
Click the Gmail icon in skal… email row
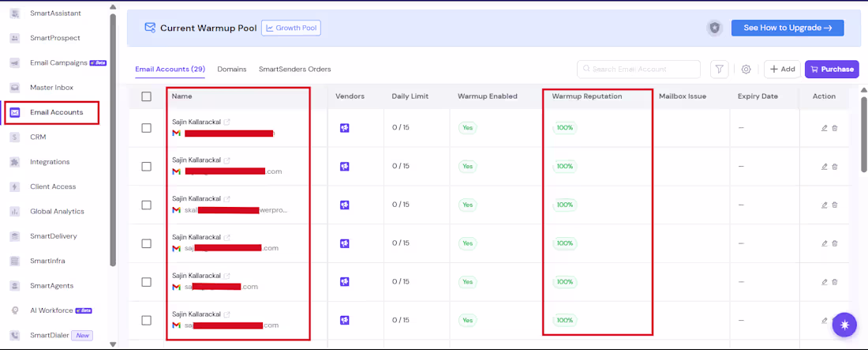coord(177,210)
